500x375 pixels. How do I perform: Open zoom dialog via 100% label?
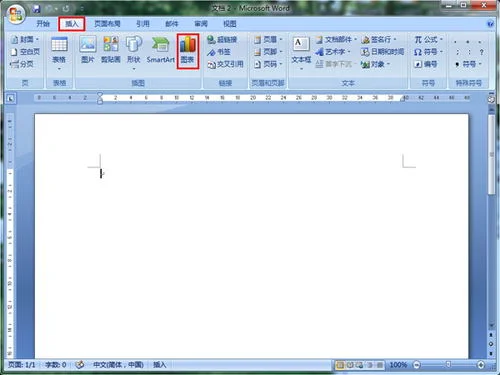(398, 365)
